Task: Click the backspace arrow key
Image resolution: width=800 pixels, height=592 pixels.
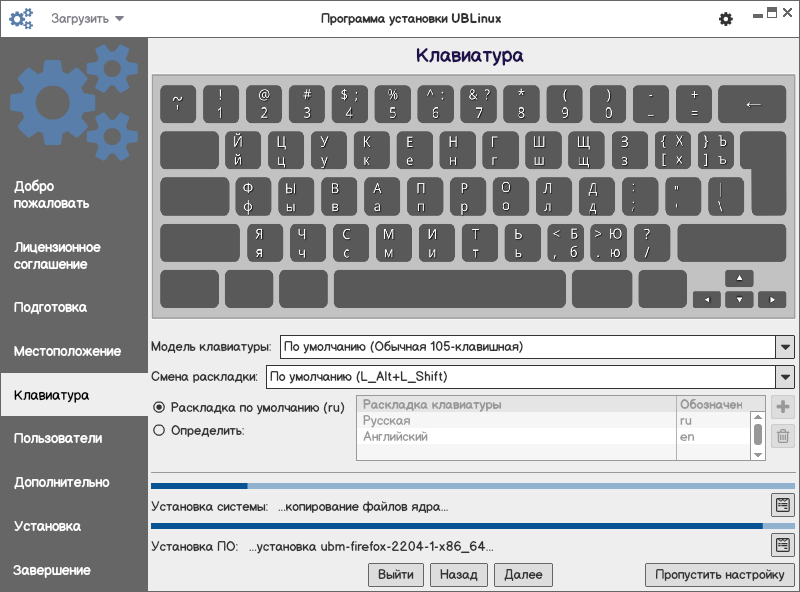Action: [752, 104]
